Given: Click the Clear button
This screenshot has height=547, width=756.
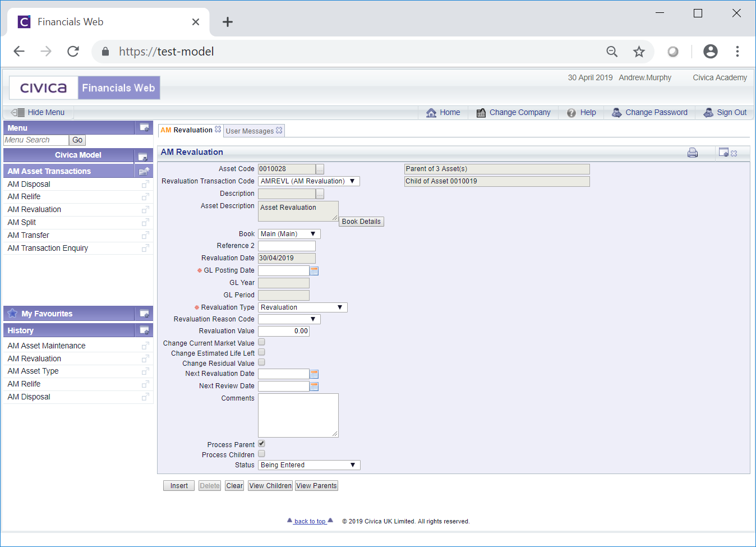Looking at the screenshot, I should [234, 486].
